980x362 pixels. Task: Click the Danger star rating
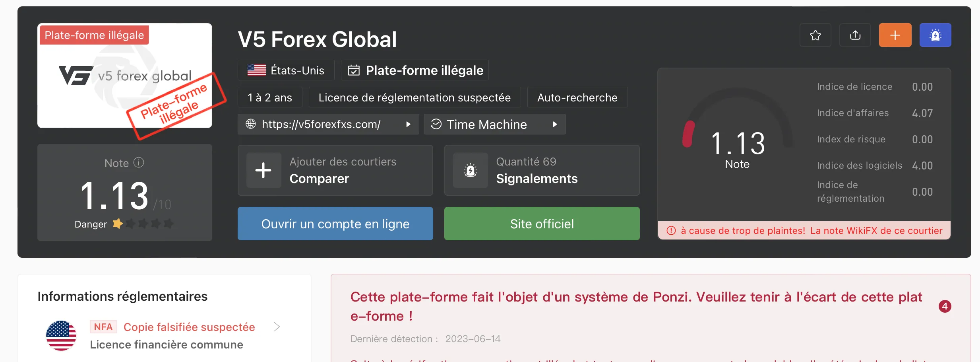tap(143, 224)
